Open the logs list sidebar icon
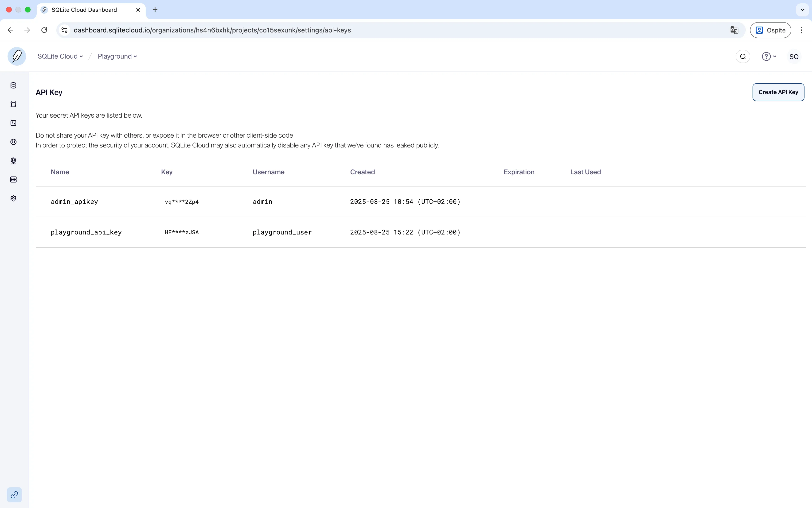Viewport: 812px width, 508px height. coord(13,179)
